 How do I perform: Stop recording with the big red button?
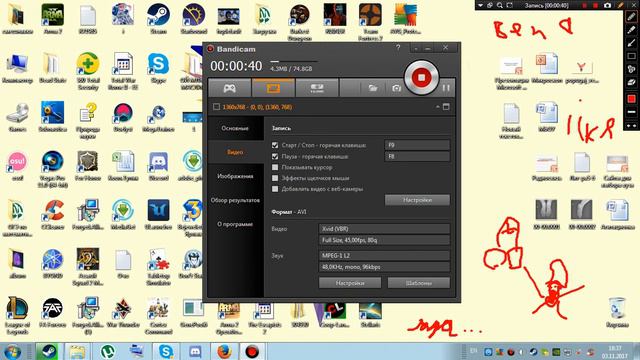[422, 77]
